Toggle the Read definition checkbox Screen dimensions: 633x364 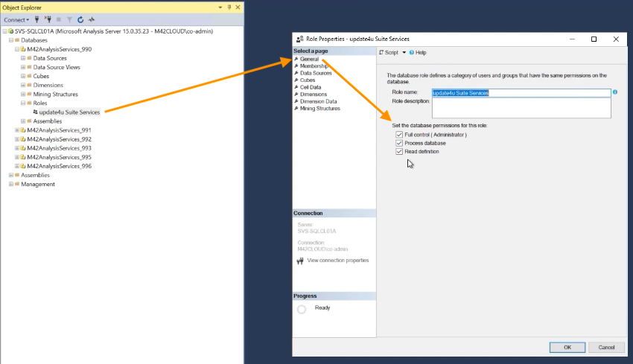(x=399, y=151)
